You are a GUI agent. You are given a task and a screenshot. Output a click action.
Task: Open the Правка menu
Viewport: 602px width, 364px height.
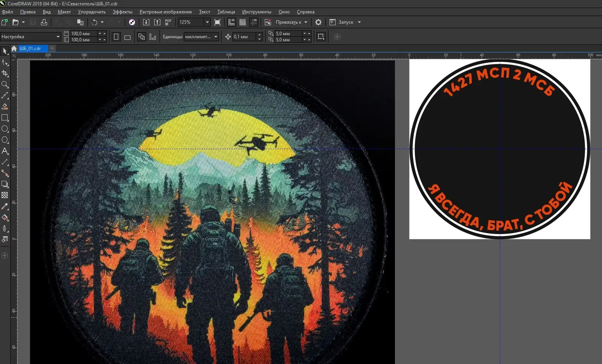[x=28, y=12]
